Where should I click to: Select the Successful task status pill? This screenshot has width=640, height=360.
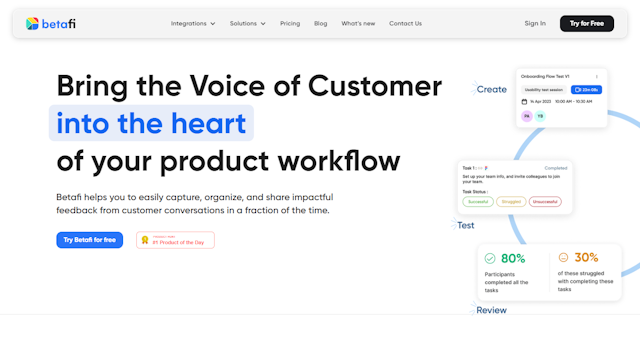[x=478, y=202]
